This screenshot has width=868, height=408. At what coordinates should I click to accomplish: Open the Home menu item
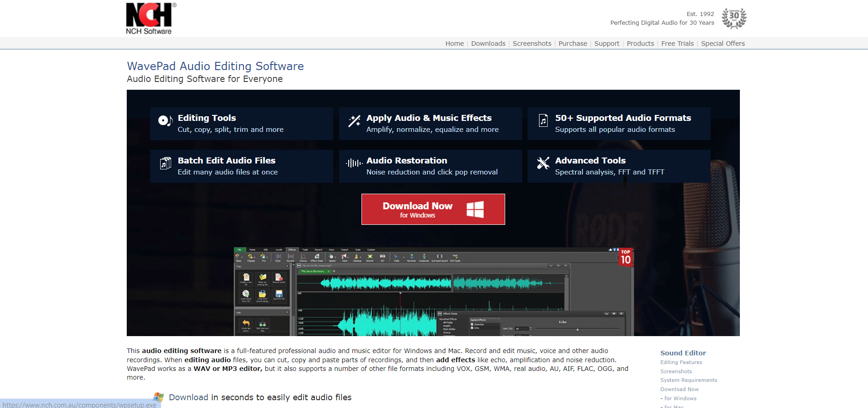coord(454,44)
